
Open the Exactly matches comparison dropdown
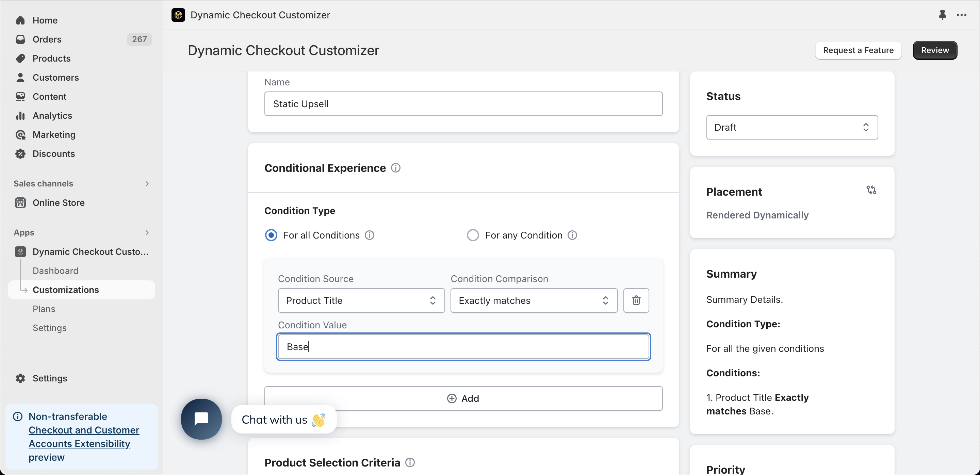click(x=534, y=300)
